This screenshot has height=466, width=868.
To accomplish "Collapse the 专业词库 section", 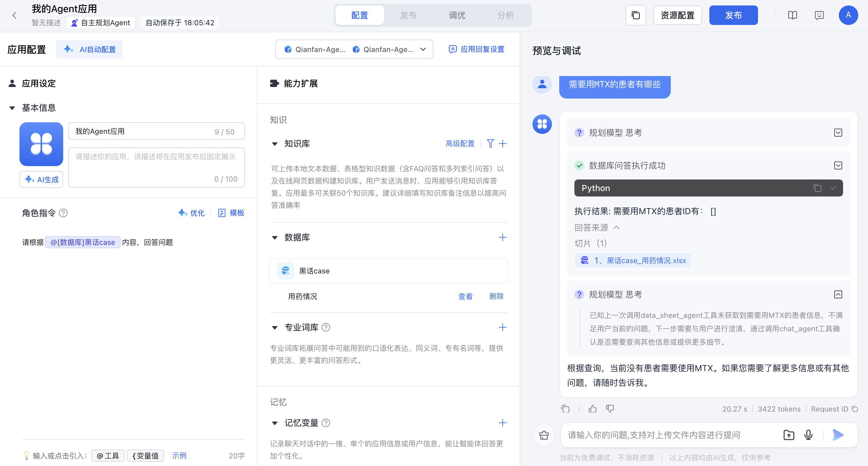I will click(275, 328).
